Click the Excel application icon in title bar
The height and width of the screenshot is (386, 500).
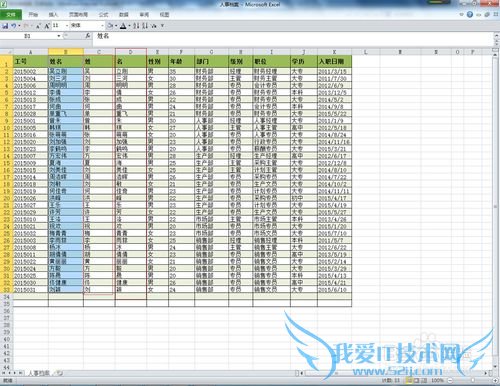(3, 4)
